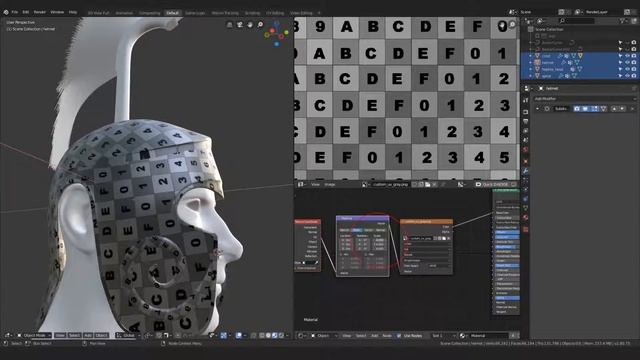This screenshot has height=360, width=640.
Task: Click the magnifier zoom icon in 3D viewport
Action: coord(260,25)
